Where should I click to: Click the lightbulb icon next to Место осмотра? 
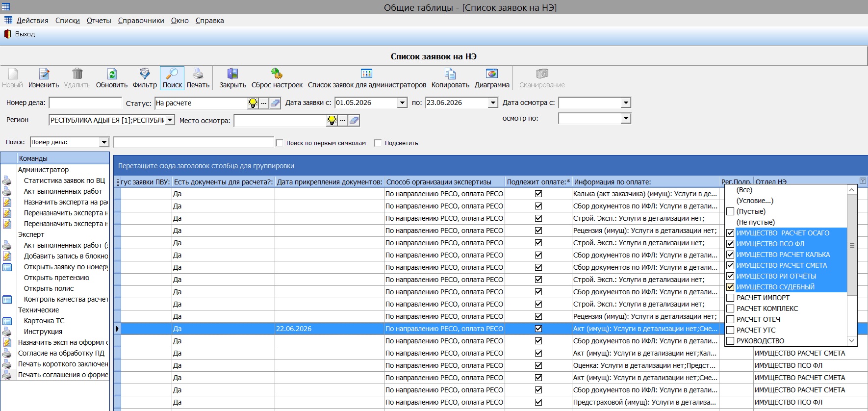tap(332, 120)
